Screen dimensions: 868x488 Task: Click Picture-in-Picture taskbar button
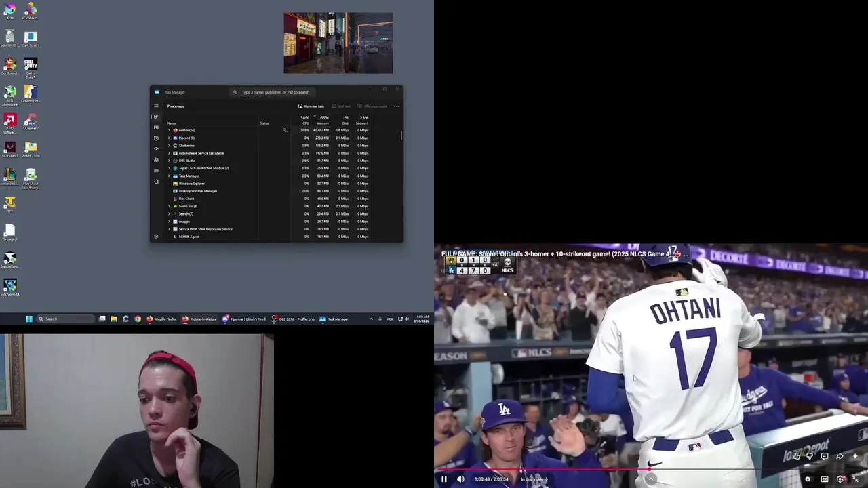click(199, 319)
